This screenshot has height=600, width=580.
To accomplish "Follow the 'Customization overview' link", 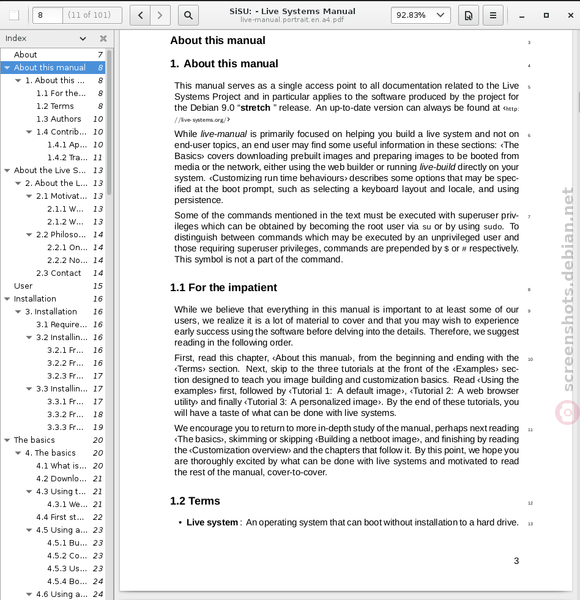I will coord(239,450).
